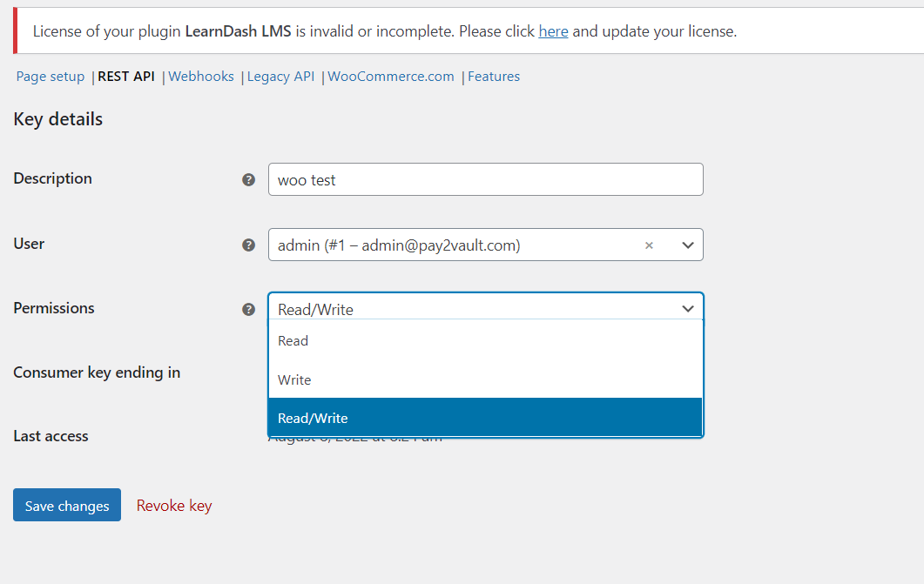Open the WooCommerce.com settings tab
The image size is (924, 584).
point(391,77)
